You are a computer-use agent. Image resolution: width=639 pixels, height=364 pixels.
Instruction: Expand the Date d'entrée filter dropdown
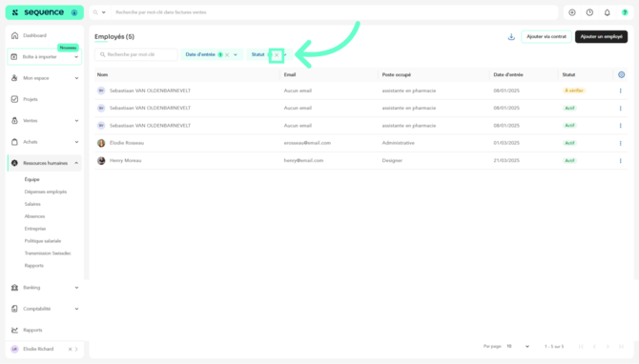236,55
